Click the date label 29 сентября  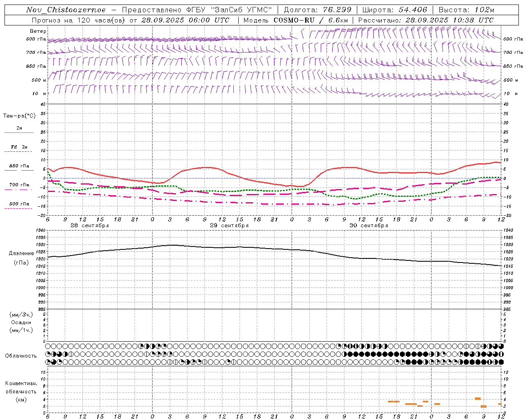pyautogui.click(x=229, y=226)
